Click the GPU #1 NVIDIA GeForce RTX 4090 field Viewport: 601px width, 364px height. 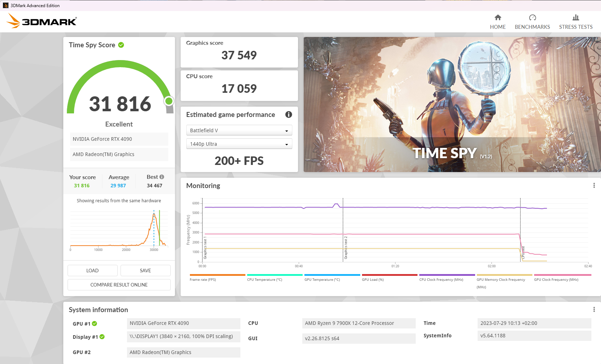tap(184, 323)
